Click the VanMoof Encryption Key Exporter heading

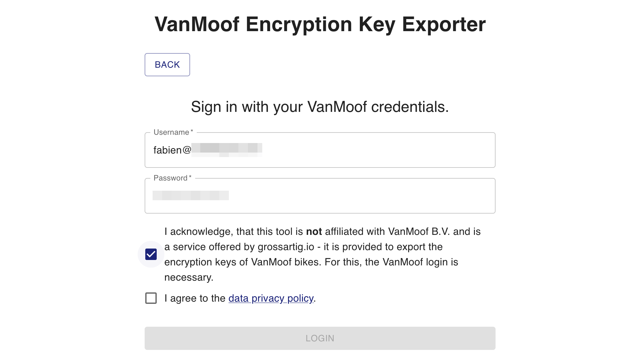(x=320, y=24)
